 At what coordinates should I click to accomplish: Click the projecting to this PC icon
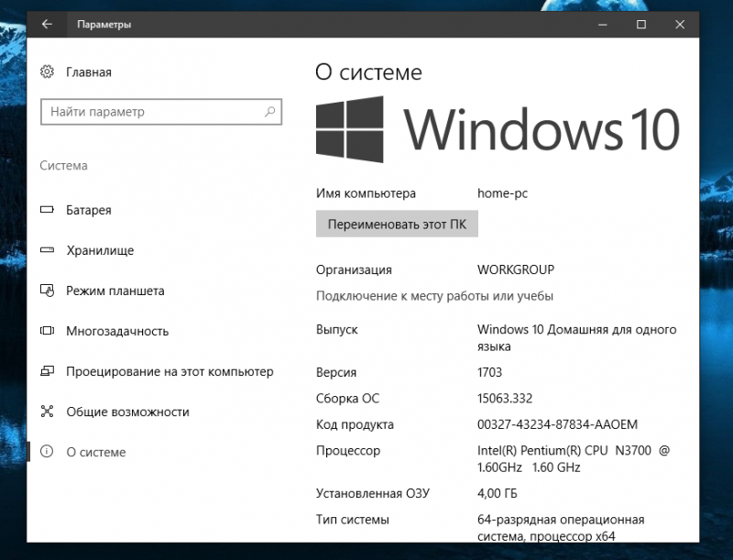coord(47,371)
